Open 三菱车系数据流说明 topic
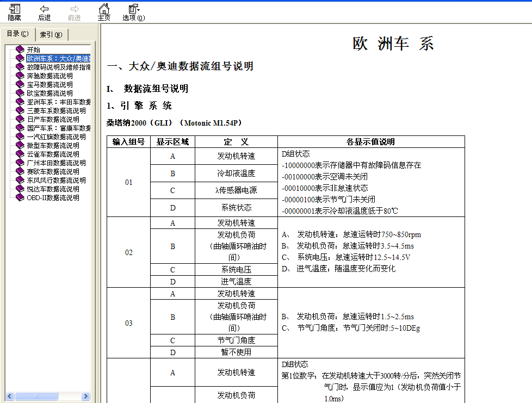532x403 pixels. (x=57, y=110)
